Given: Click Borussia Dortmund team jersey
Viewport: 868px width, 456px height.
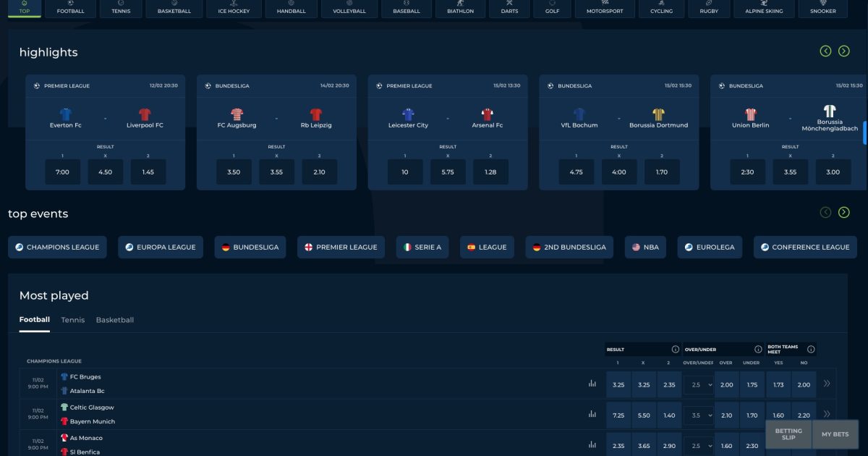Looking at the screenshot, I should (659, 114).
